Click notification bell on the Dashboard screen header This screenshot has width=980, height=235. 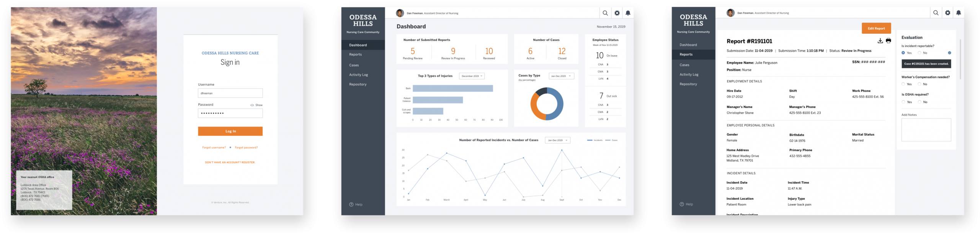(628, 13)
